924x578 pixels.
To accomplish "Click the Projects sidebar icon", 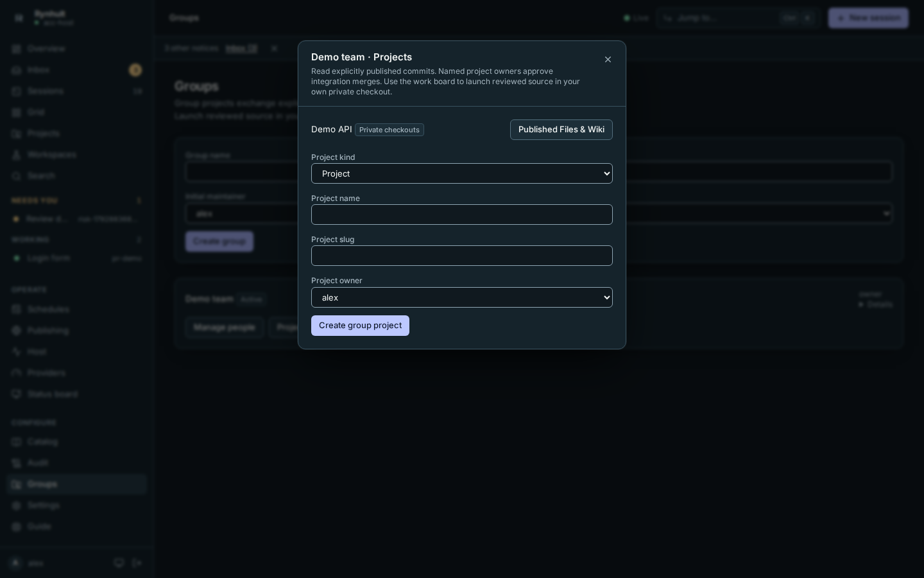I will (x=17, y=134).
